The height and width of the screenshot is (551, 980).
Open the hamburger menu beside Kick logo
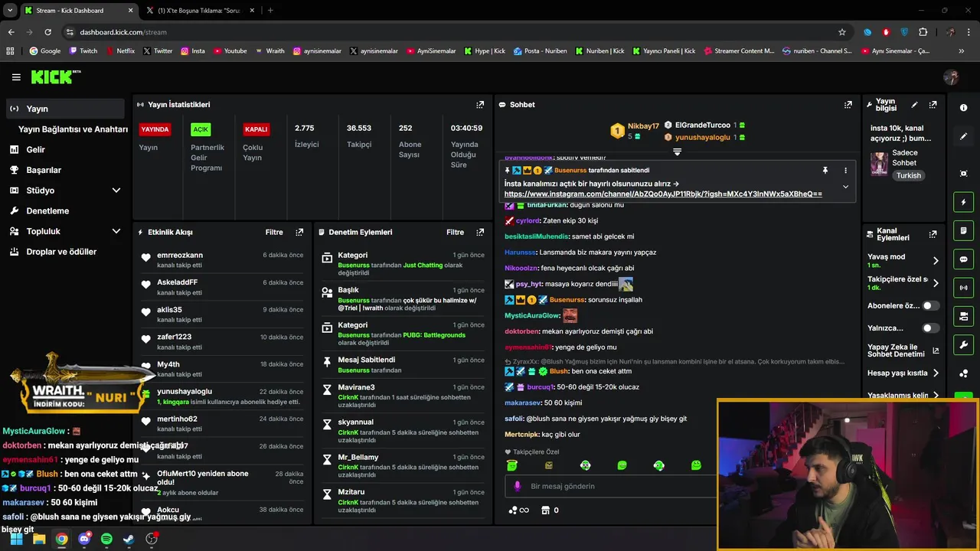16,77
